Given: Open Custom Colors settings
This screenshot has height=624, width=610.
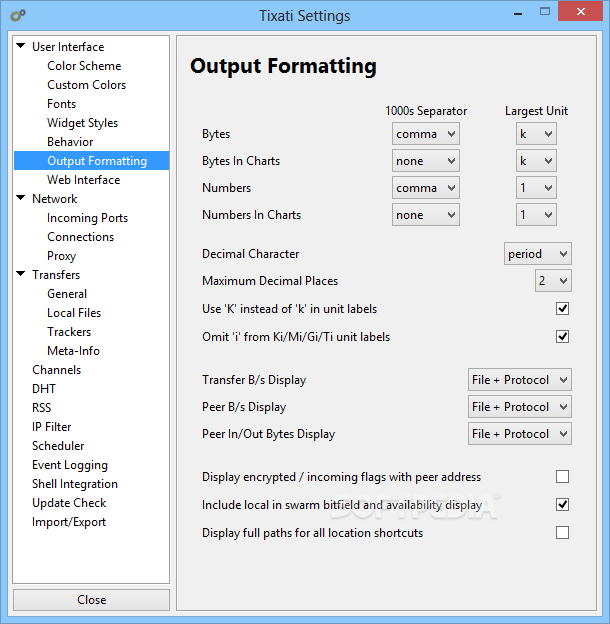Looking at the screenshot, I should [x=86, y=85].
